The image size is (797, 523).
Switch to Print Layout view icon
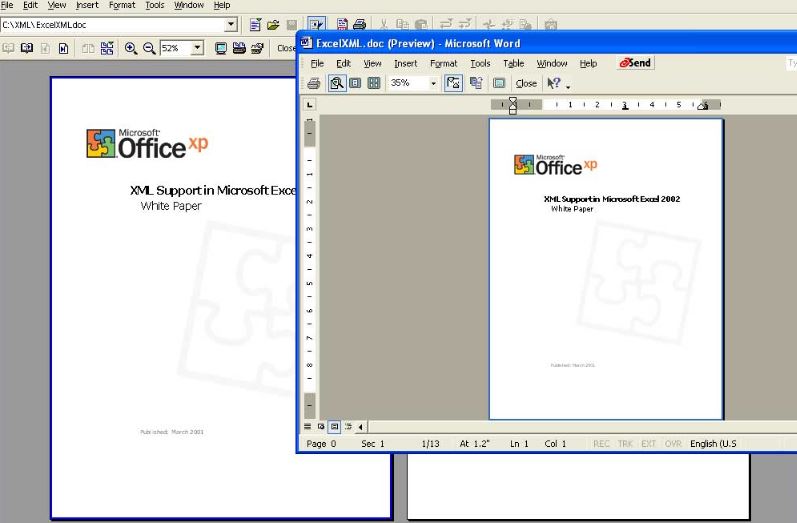[x=334, y=426]
